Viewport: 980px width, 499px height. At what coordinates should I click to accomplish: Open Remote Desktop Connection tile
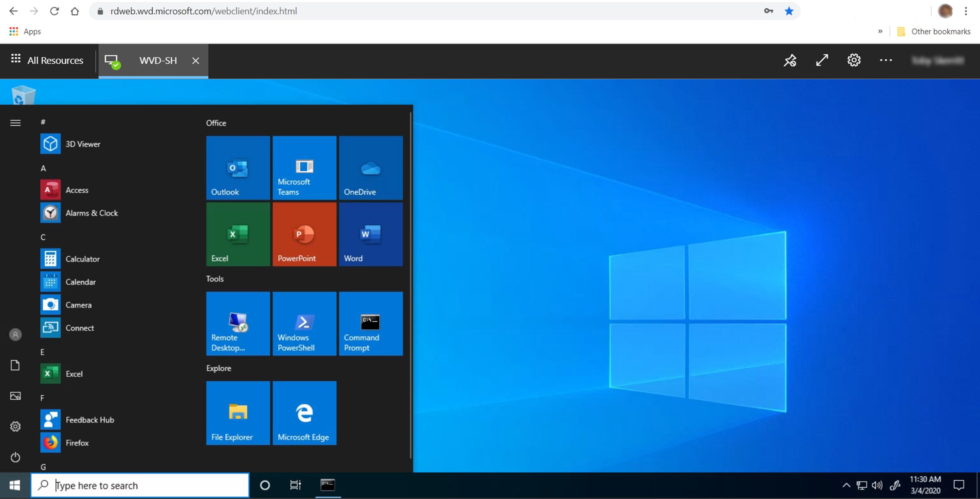click(x=238, y=323)
